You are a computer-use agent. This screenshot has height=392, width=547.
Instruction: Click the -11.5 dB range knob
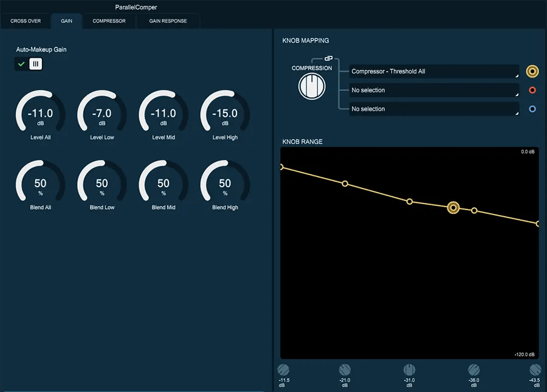pos(283,370)
